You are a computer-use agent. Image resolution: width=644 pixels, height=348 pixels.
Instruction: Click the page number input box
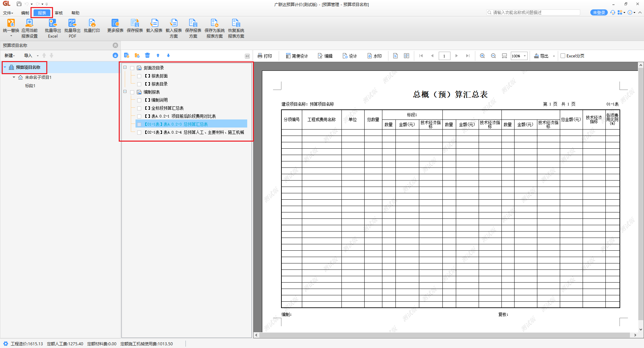444,56
